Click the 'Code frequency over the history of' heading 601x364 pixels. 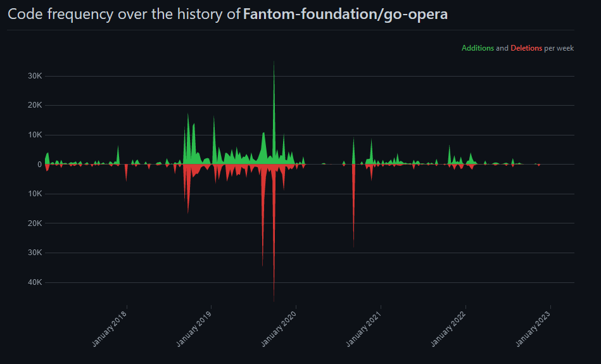point(124,15)
